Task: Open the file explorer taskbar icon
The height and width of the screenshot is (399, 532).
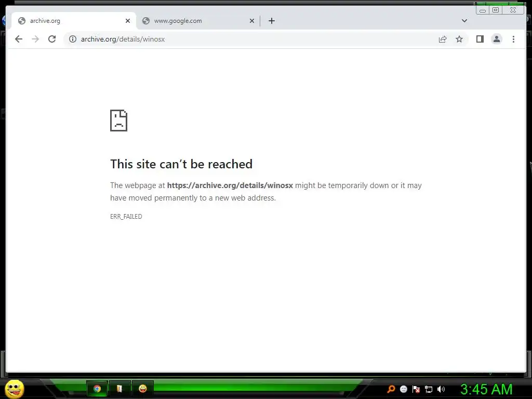Action: pyautogui.click(x=119, y=389)
